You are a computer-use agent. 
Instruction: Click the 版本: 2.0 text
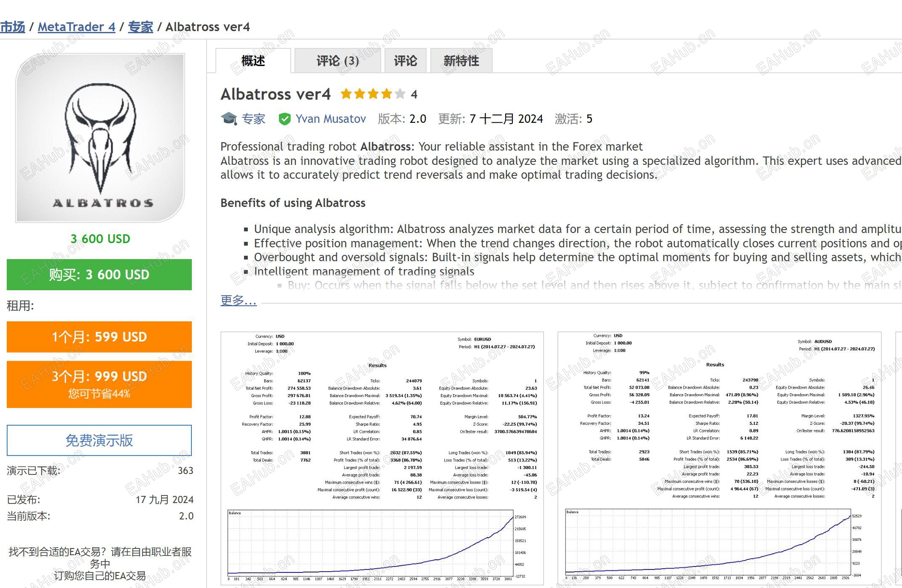click(x=402, y=119)
